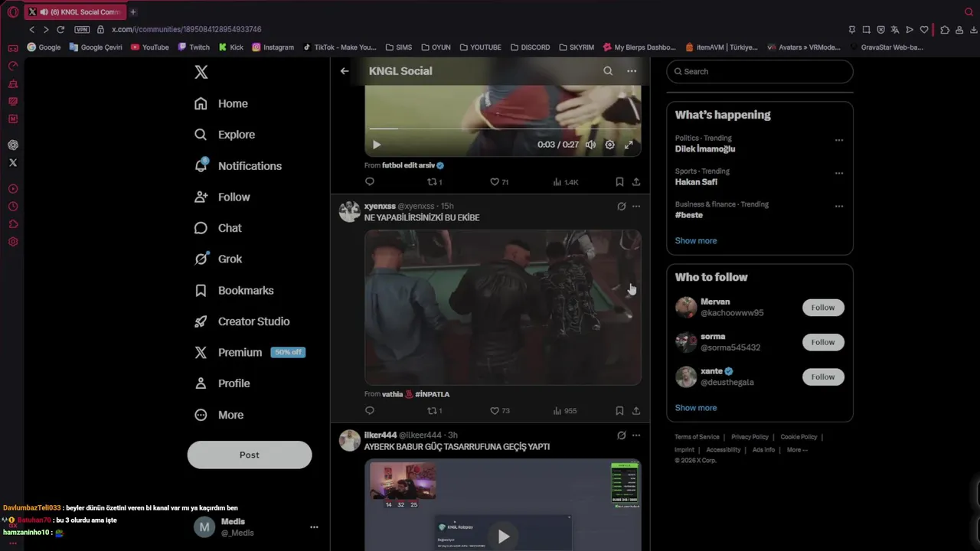View analytics showing 1.4K views

click(565, 182)
